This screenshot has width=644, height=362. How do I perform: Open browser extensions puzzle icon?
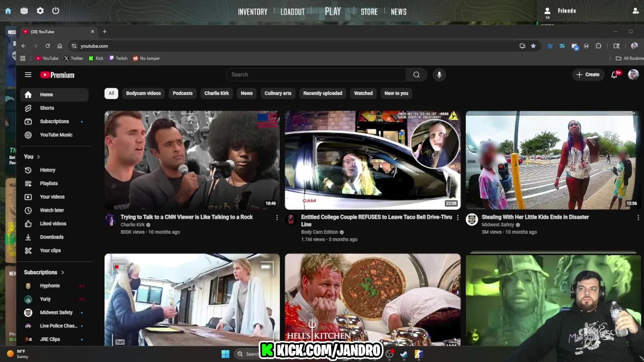pyautogui.click(x=598, y=46)
